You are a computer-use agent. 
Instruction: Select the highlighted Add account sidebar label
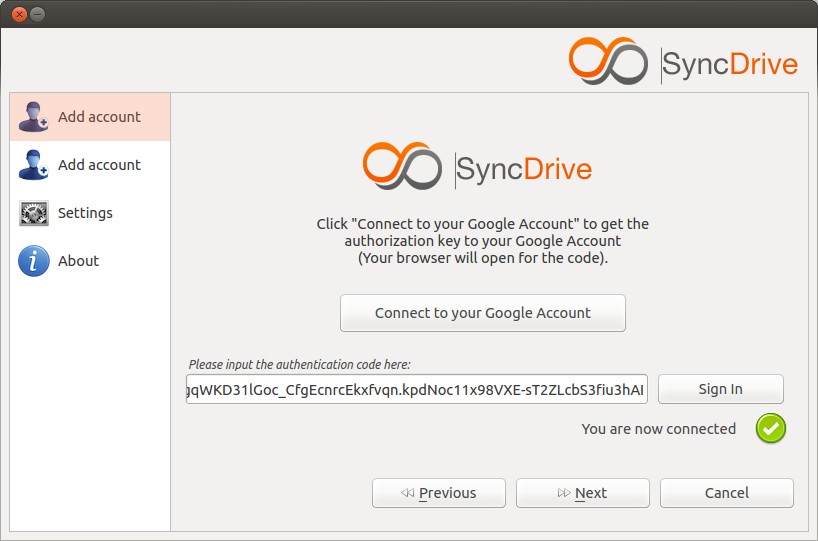[x=99, y=117]
